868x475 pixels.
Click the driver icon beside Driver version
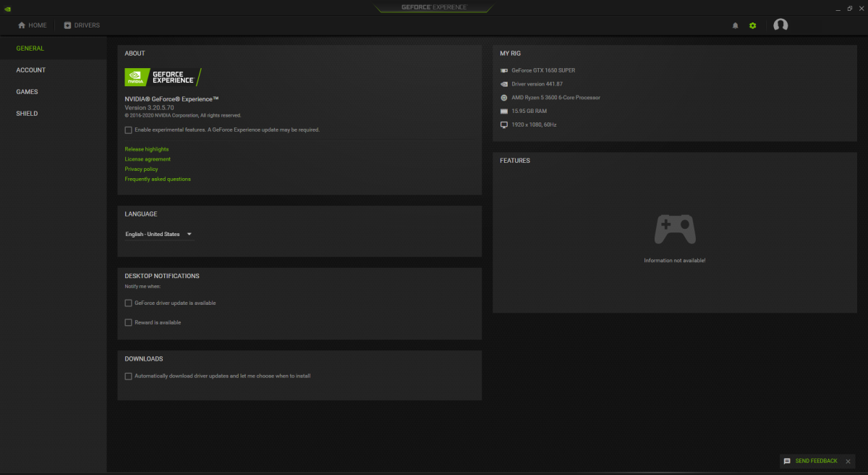click(x=504, y=84)
